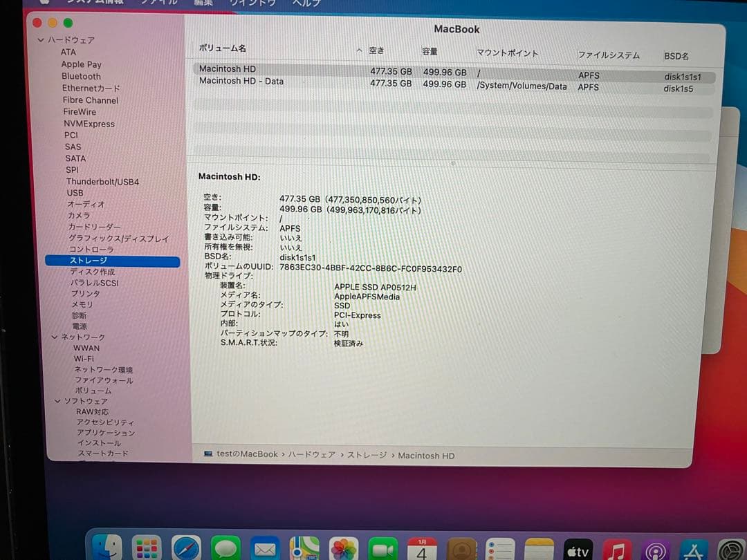Sort by the マウントポイント column header
Screen dimensions: 747x560
(x=508, y=53)
